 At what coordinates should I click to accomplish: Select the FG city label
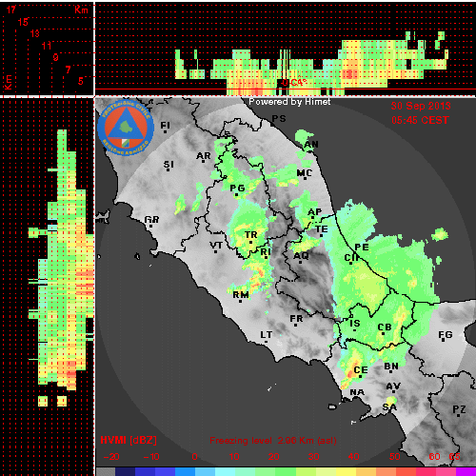pyautogui.click(x=446, y=335)
